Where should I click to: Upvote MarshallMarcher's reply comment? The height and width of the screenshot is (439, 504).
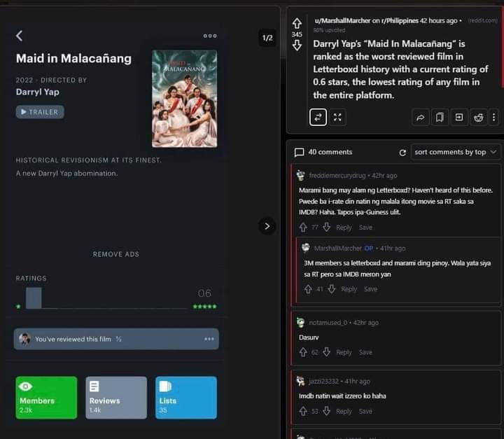tap(308, 289)
